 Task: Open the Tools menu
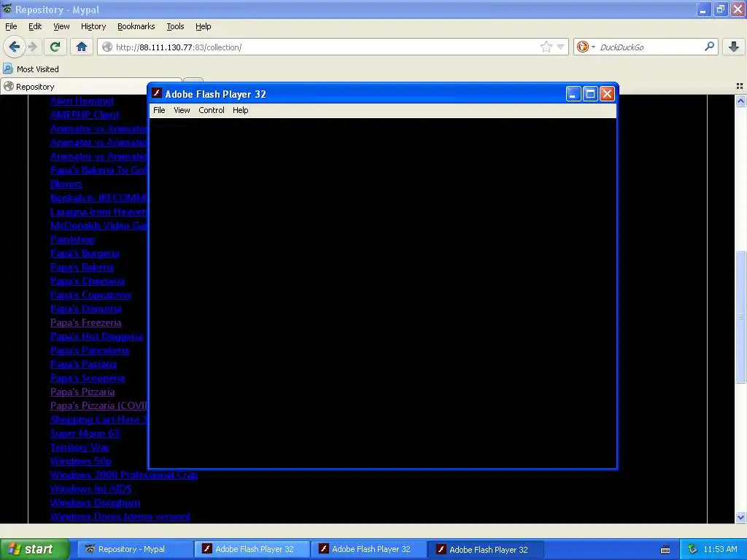(175, 27)
